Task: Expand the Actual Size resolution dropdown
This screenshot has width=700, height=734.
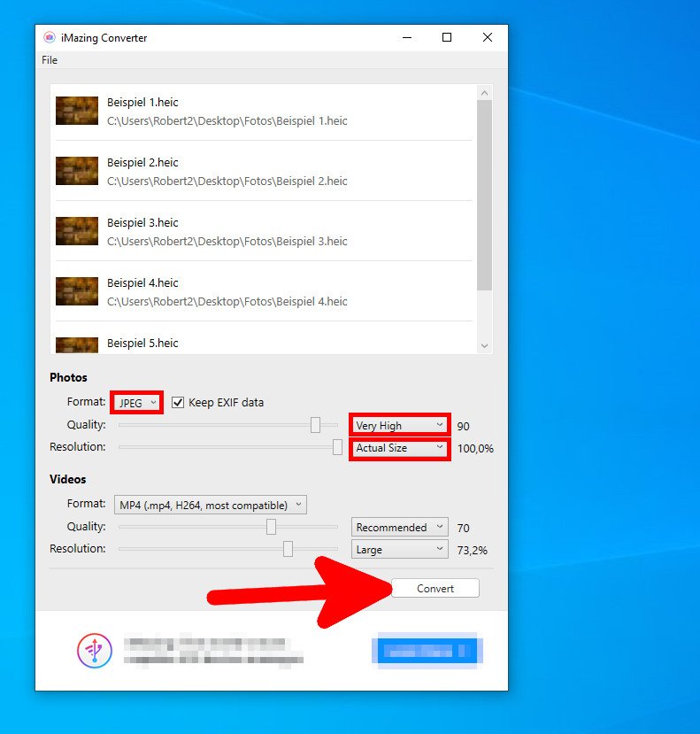Action: (x=399, y=448)
